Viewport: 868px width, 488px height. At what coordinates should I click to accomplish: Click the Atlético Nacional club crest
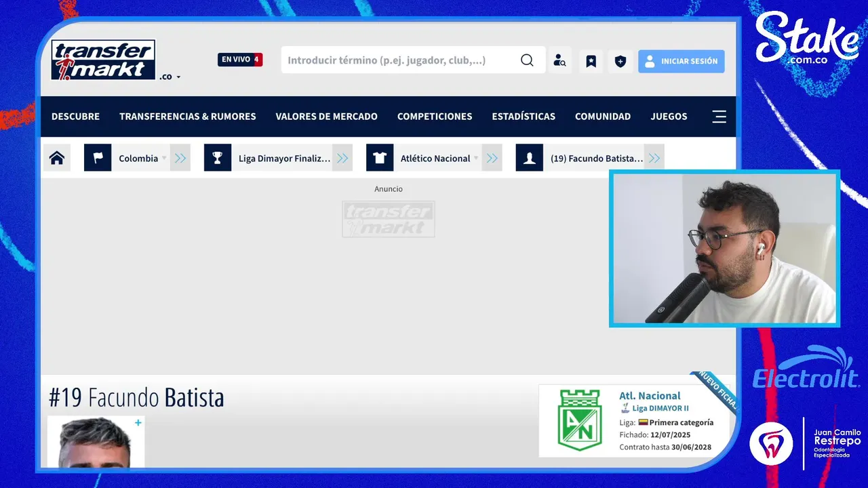click(579, 420)
